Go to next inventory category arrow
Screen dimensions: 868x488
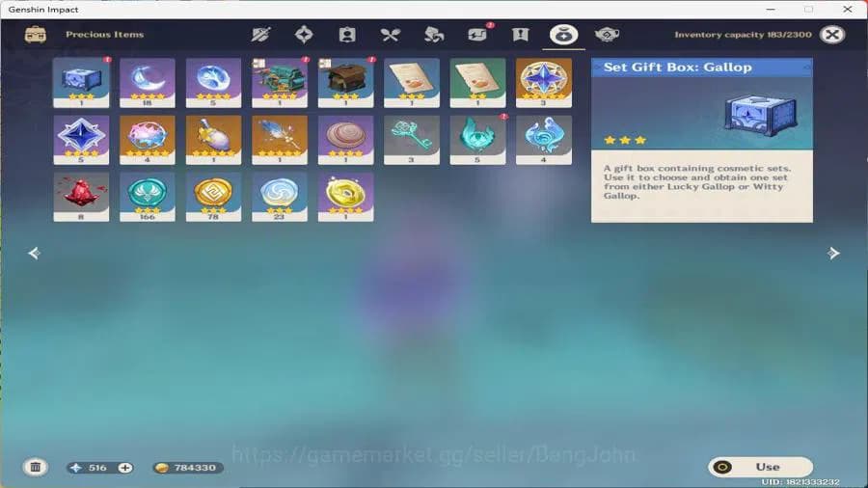click(x=833, y=254)
